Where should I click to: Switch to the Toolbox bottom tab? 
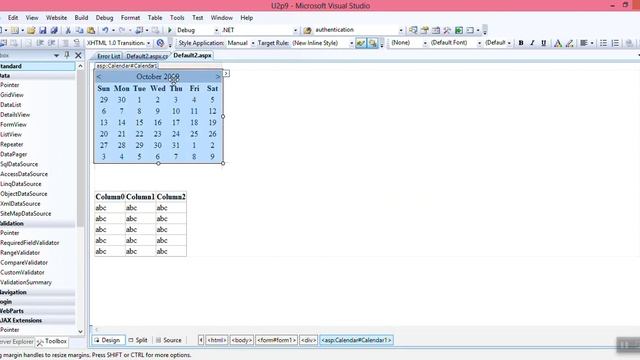point(51,341)
